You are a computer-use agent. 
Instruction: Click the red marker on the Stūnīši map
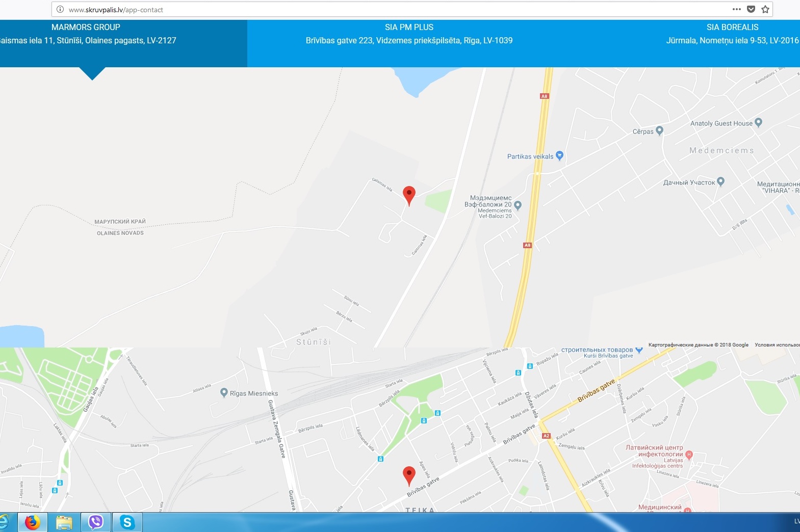pyautogui.click(x=409, y=196)
